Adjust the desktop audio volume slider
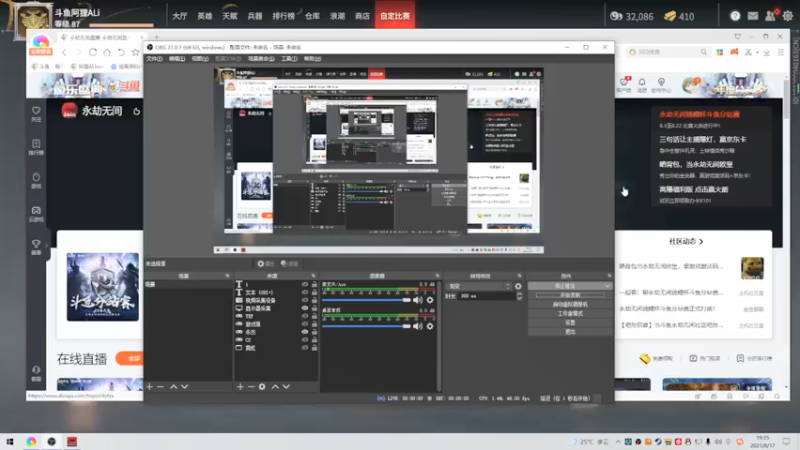This screenshot has width=800, height=450. 366,326
